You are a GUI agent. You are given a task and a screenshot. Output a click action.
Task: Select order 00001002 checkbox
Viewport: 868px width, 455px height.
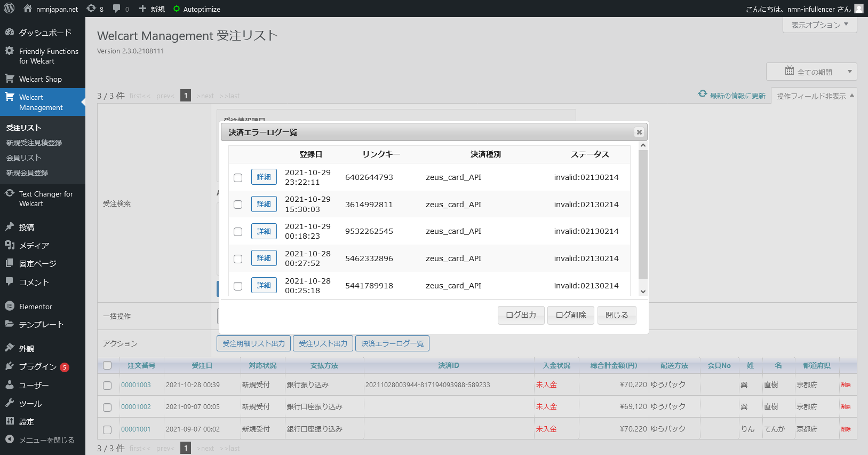pyautogui.click(x=107, y=407)
